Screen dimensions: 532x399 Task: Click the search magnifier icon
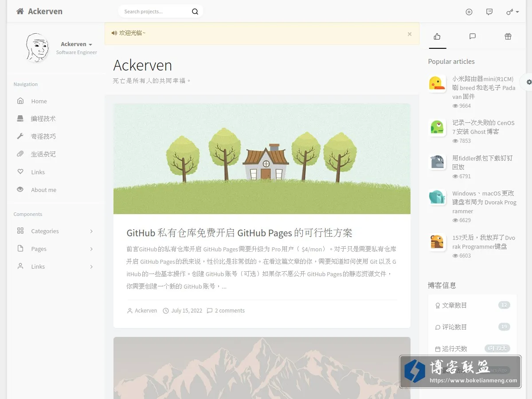(x=195, y=12)
